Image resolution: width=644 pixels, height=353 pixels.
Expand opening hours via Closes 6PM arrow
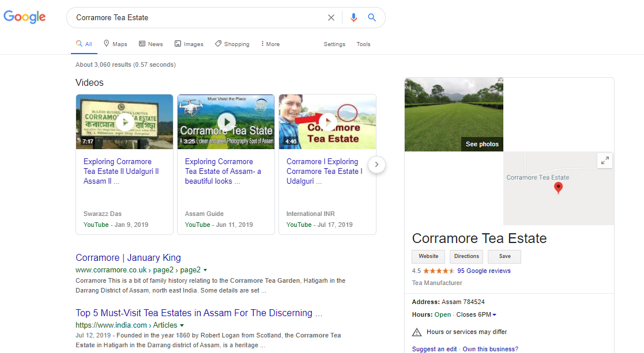(494, 315)
